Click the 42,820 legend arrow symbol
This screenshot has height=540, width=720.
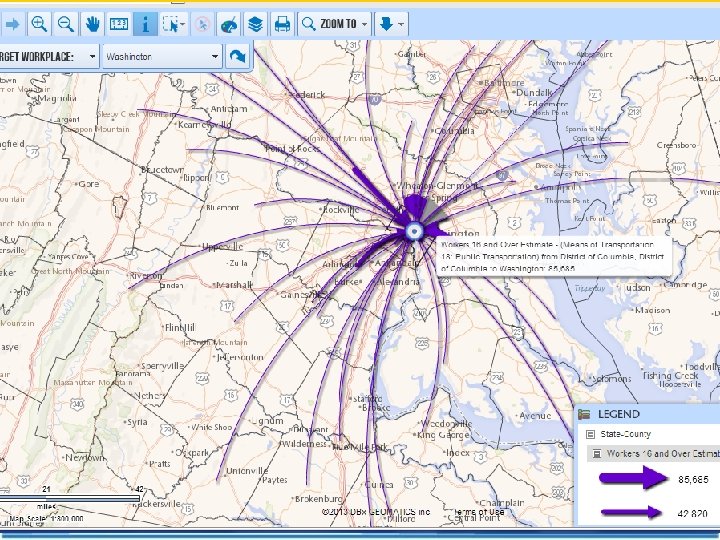point(632,512)
